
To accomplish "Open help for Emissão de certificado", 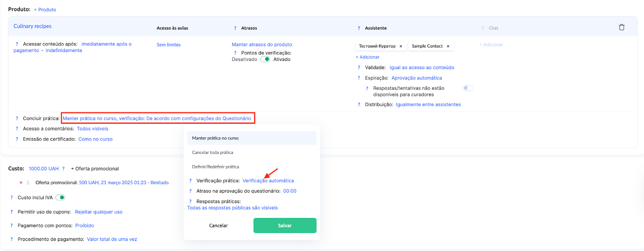I will [x=17, y=139].
